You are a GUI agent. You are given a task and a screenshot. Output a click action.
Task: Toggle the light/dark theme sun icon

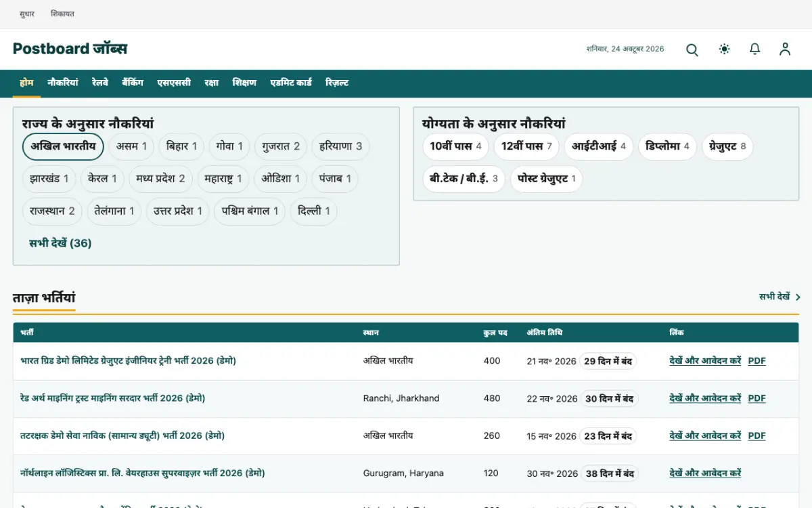click(x=725, y=49)
